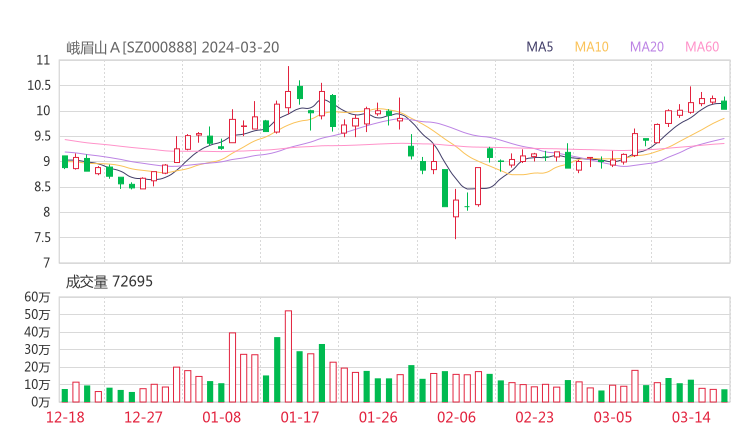Click the 12-18 date axis label
This screenshot has height=440, width=740.
point(65,417)
